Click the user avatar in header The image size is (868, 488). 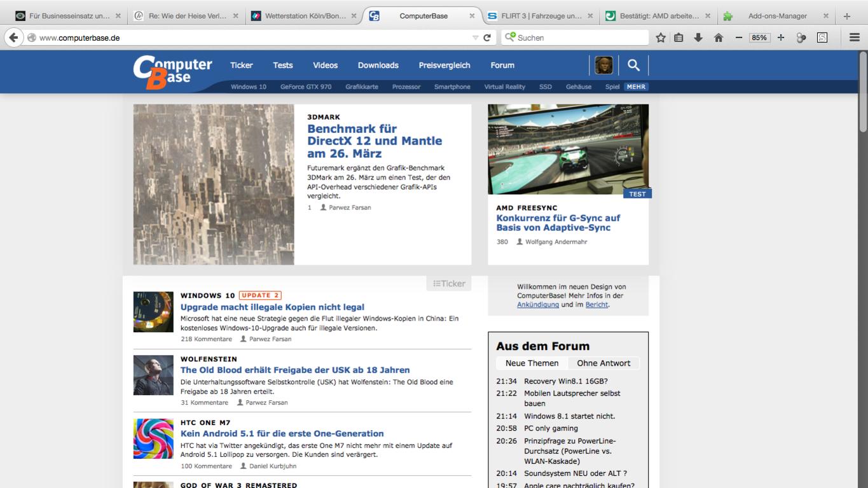click(x=603, y=65)
